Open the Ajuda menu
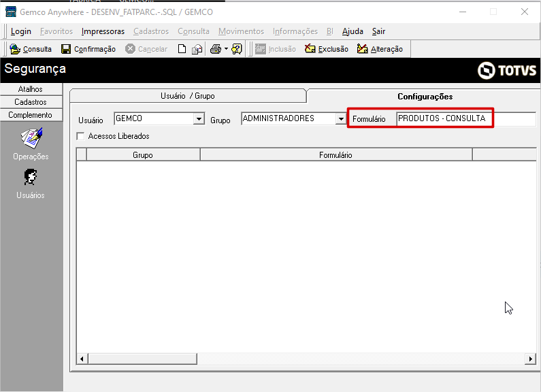This screenshot has width=541, height=392. click(353, 31)
